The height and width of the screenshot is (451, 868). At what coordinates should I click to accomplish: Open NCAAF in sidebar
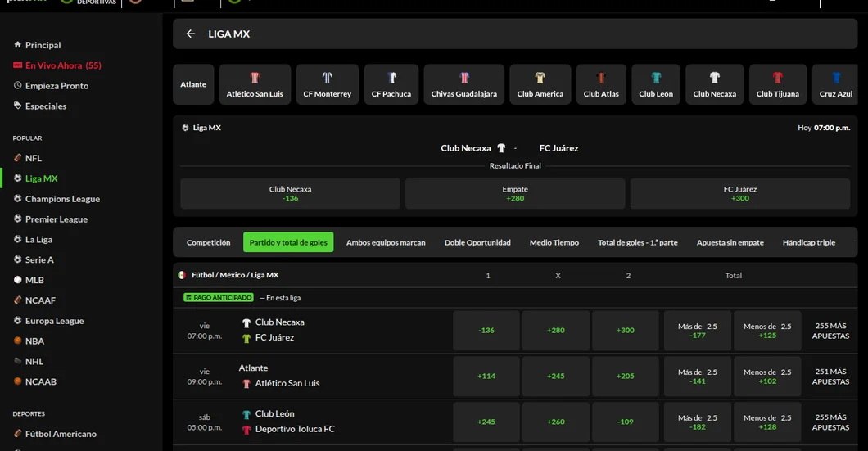(x=34, y=300)
